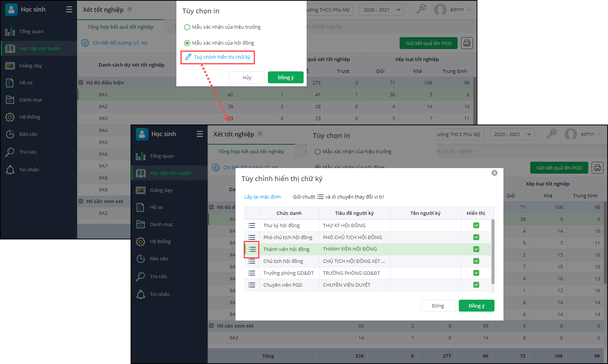
Task: Grab the reorder handle for Chuyên viên PGD
Action: click(x=252, y=285)
